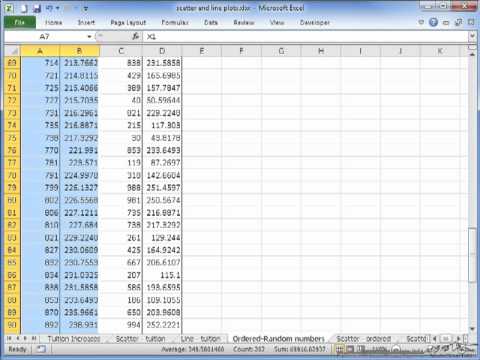Open the Undo history dropdown arrow
480x360 pixels.
pos(57,8)
